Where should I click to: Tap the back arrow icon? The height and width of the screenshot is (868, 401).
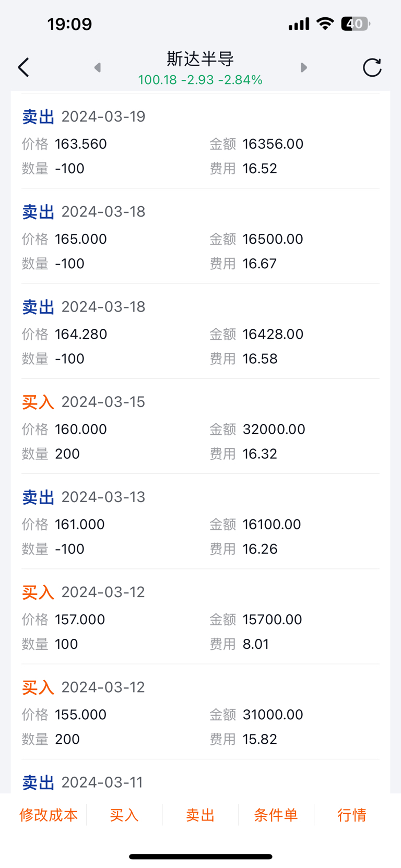point(23,67)
